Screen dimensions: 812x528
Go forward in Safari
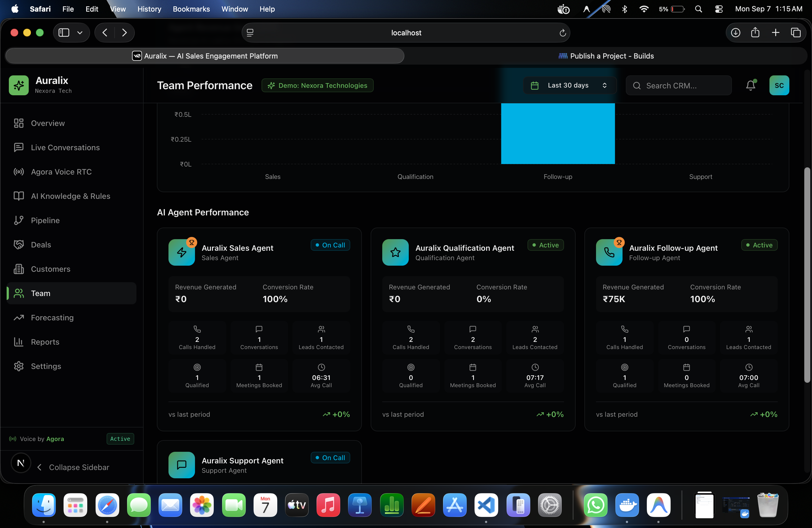tap(124, 32)
